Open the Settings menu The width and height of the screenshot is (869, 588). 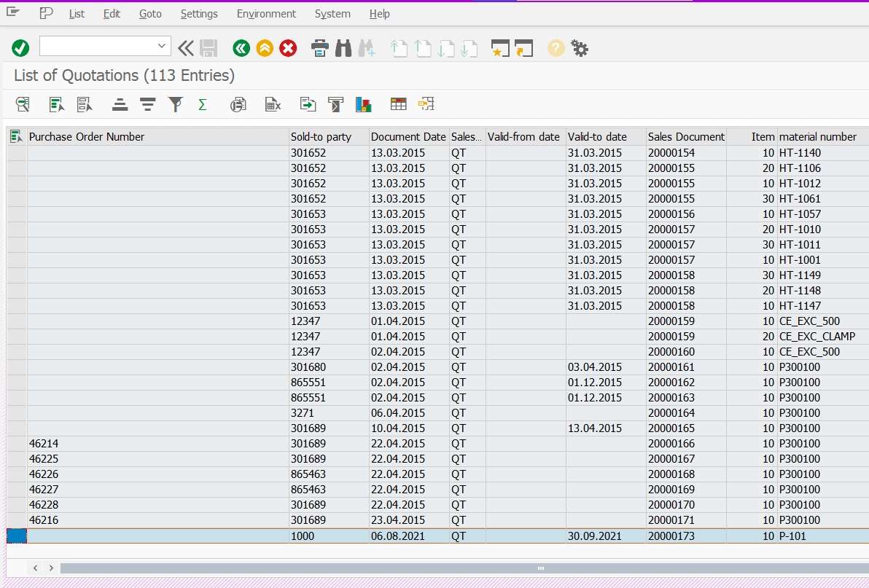pos(199,14)
